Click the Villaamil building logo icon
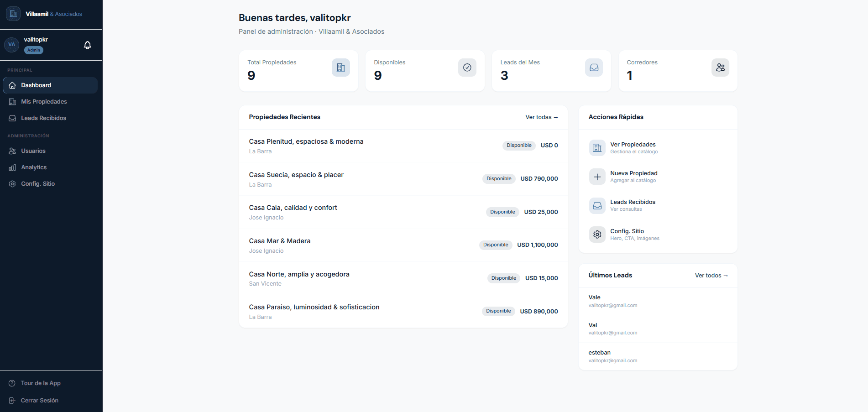The image size is (868, 412). [13, 14]
